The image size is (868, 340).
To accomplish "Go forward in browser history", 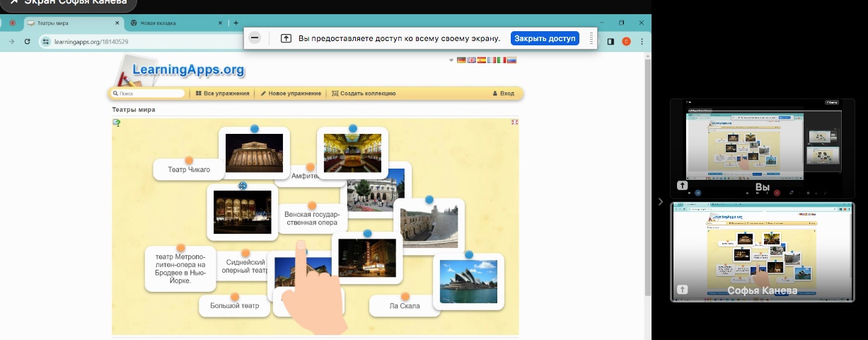I will 11,42.
